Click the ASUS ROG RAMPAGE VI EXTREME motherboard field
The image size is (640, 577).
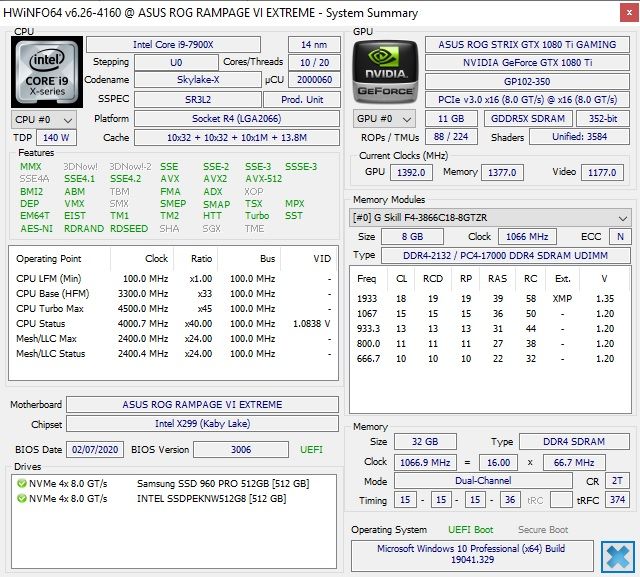click(x=202, y=404)
